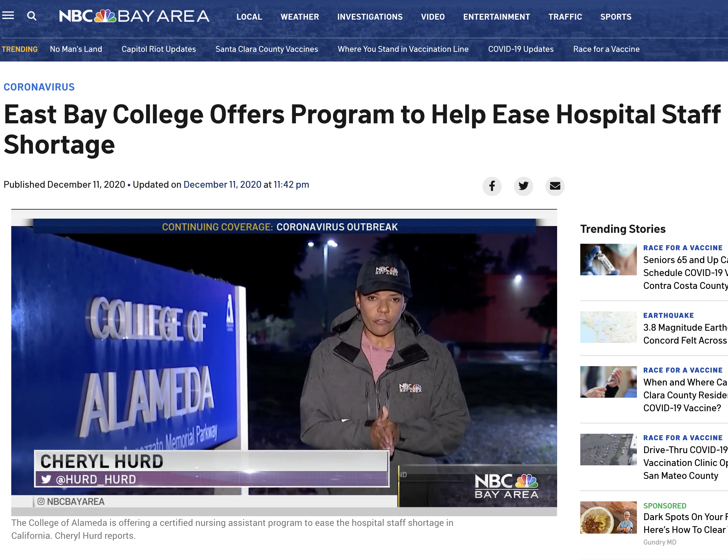This screenshot has height=560, width=728.
Task: Click the Coronavirus category link
Action: (x=39, y=87)
